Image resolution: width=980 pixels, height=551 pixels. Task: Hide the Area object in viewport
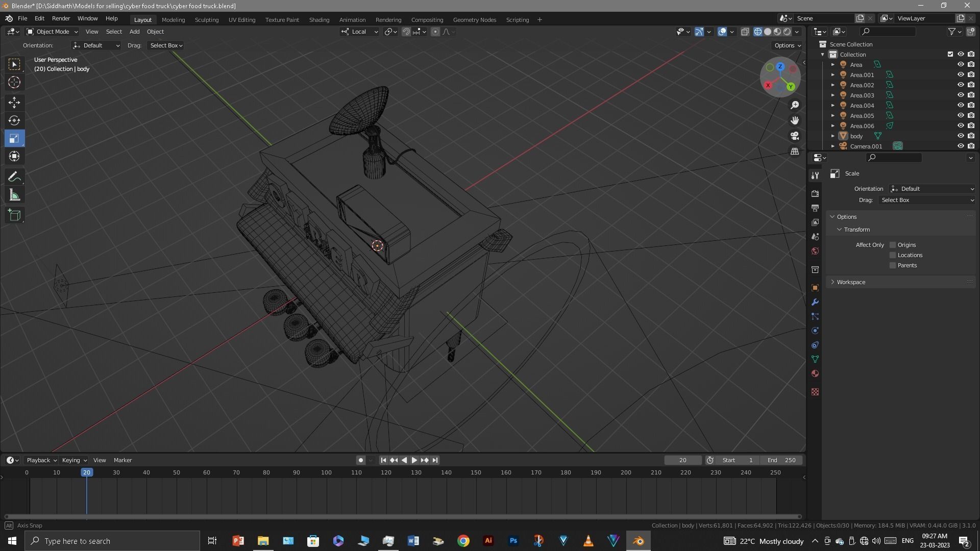point(960,65)
